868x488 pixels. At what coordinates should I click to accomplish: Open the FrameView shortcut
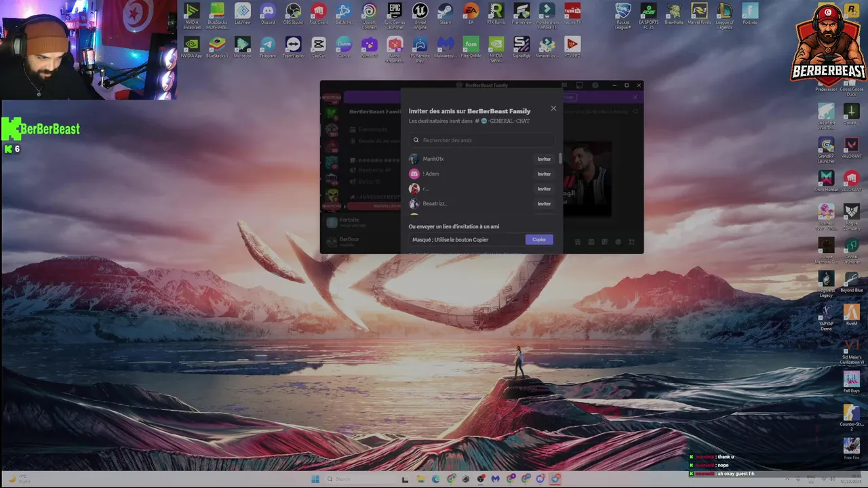[521, 14]
